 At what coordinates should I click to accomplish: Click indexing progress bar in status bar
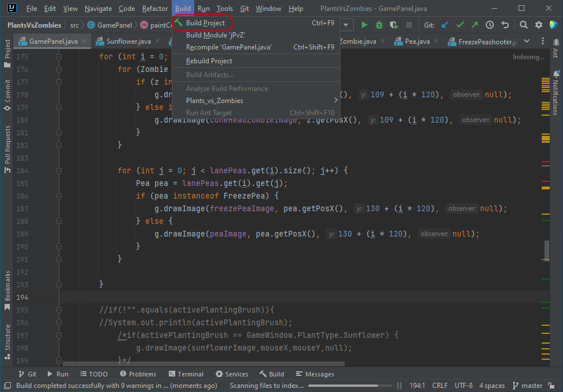click(x=350, y=386)
